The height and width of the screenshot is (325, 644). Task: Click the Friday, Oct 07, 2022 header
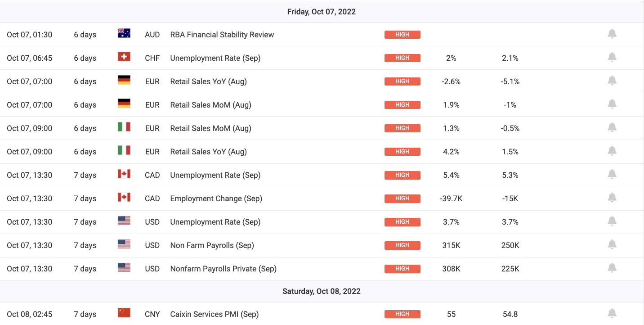[x=322, y=12]
